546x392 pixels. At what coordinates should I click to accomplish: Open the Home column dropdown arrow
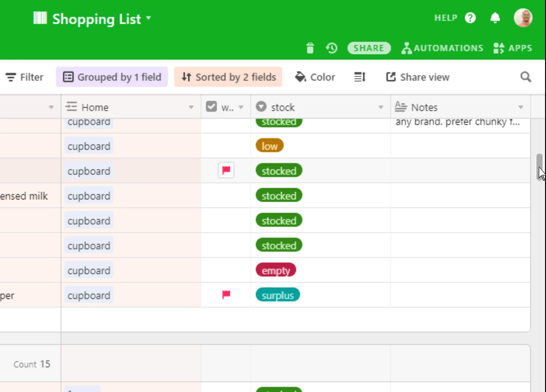(191, 107)
